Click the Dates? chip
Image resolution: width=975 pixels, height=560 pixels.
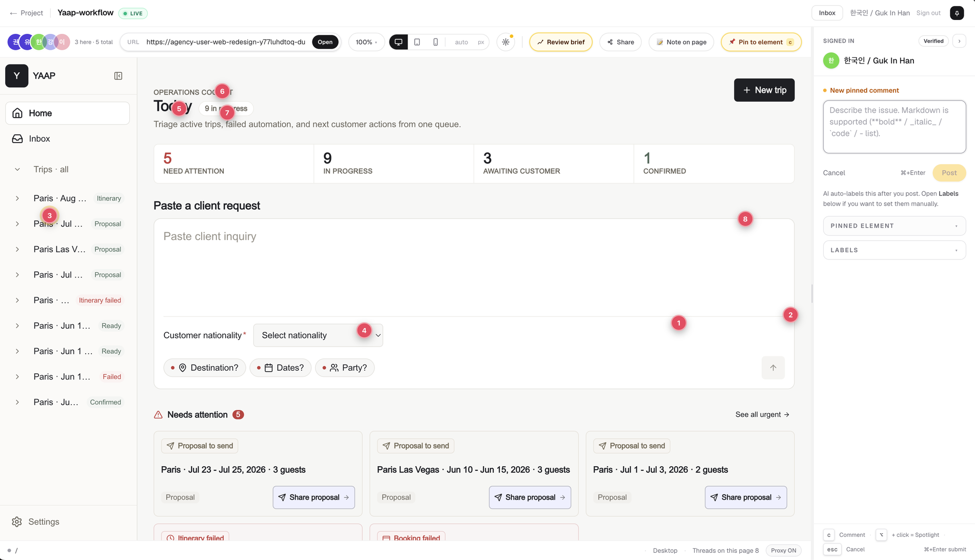280,368
